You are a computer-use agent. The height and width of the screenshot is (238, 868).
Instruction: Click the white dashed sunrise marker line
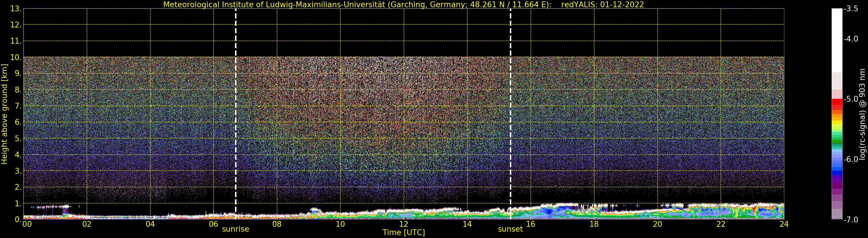[x=236, y=114]
